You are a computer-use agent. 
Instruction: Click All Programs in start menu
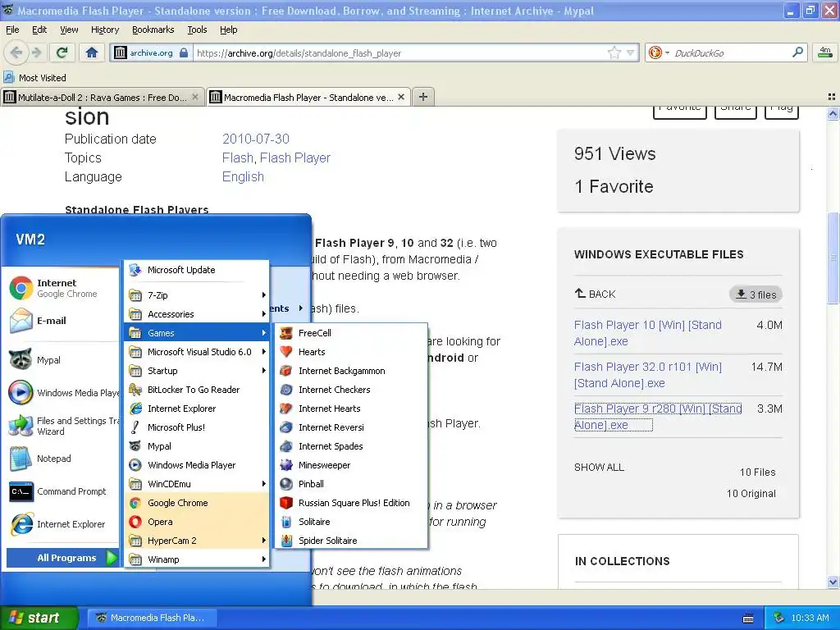(62, 558)
